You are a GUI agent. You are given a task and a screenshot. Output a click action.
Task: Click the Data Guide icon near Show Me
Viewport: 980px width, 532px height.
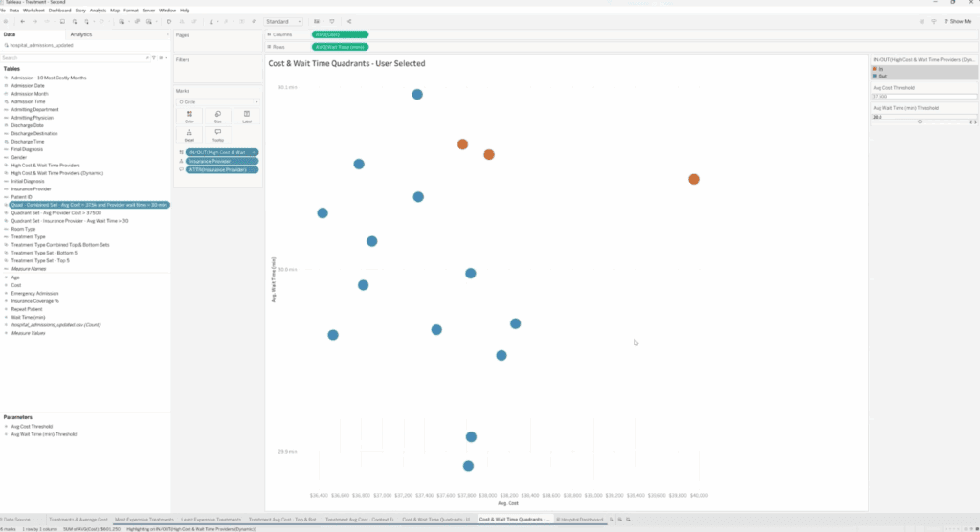[922, 21]
